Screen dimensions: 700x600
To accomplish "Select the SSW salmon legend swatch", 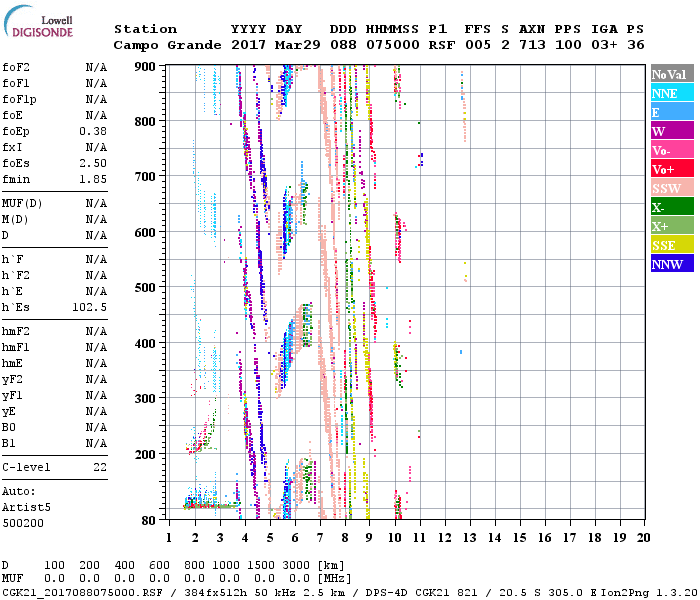I will pyautogui.click(x=672, y=188).
